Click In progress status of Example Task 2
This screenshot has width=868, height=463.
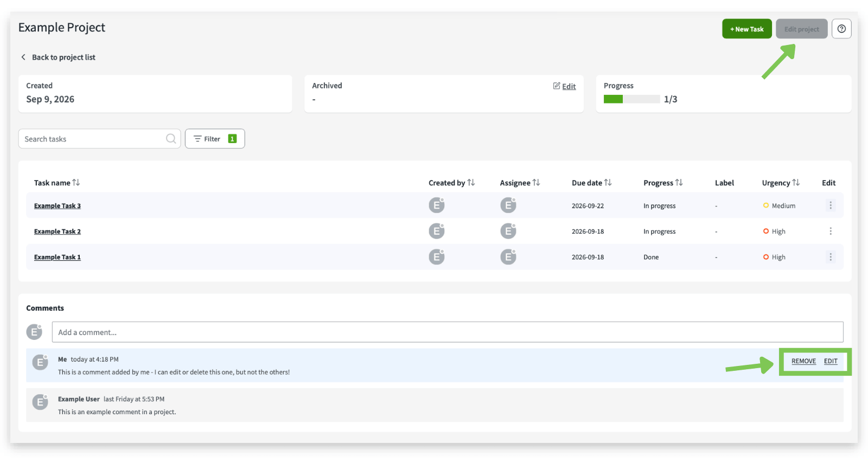click(x=660, y=231)
